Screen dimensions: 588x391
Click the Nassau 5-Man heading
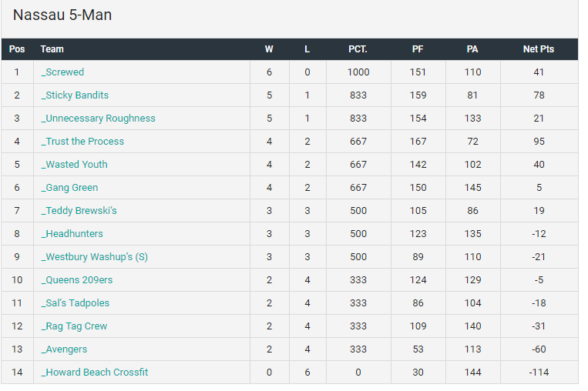tap(62, 15)
